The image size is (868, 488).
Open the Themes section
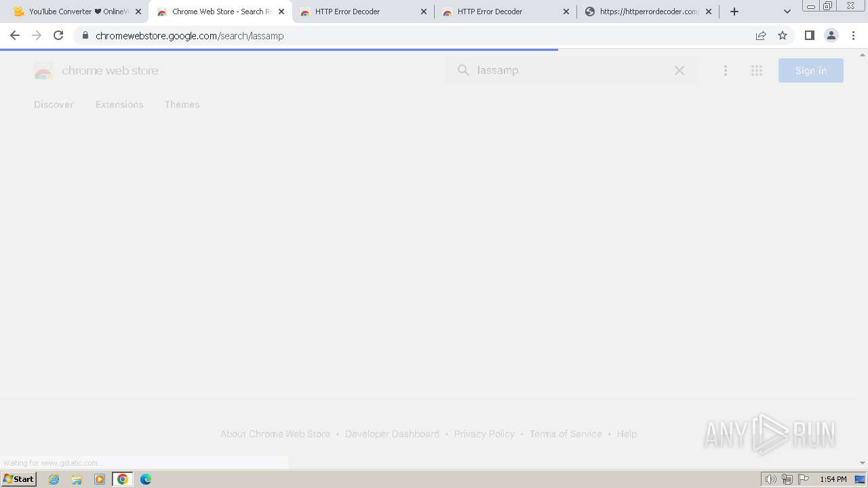[182, 104]
